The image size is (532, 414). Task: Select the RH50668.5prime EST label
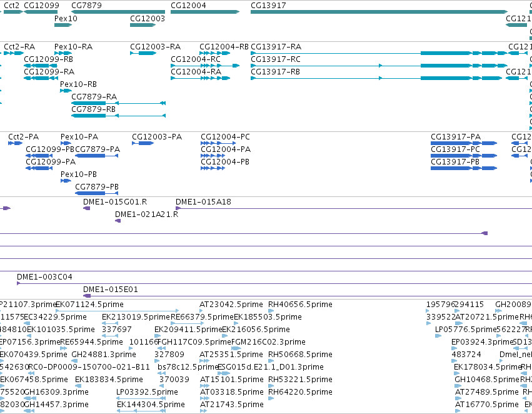click(300, 355)
